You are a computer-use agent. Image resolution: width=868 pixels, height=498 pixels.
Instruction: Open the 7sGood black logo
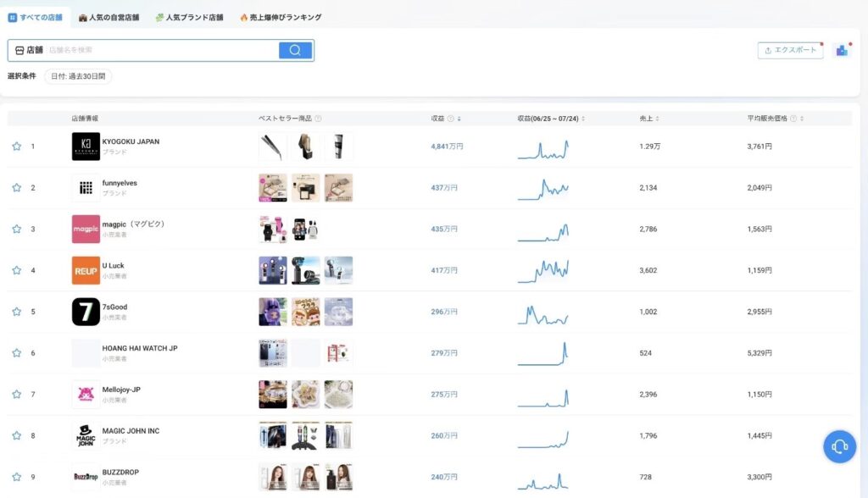(x=86, y=312)
